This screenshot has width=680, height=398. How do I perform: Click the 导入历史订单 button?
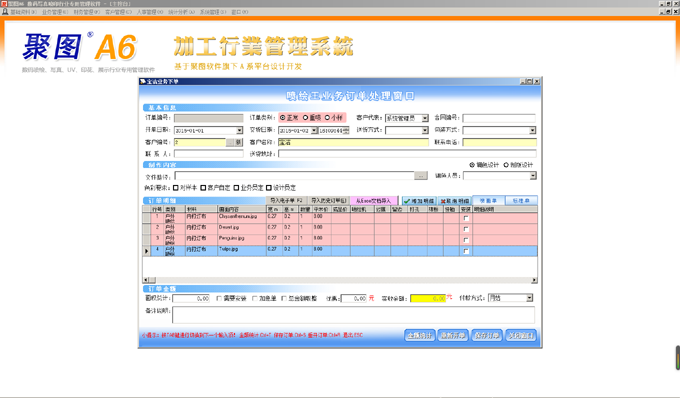point(329,200)
